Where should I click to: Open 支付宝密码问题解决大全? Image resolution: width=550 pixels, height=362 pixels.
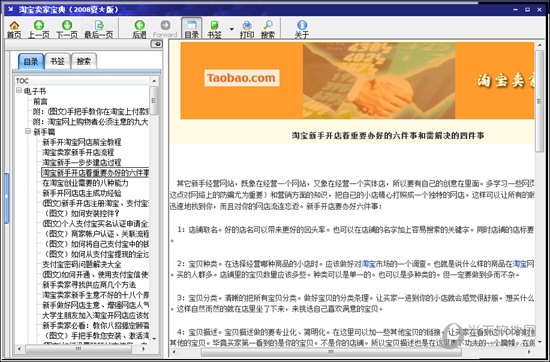(x=82, y=264)
